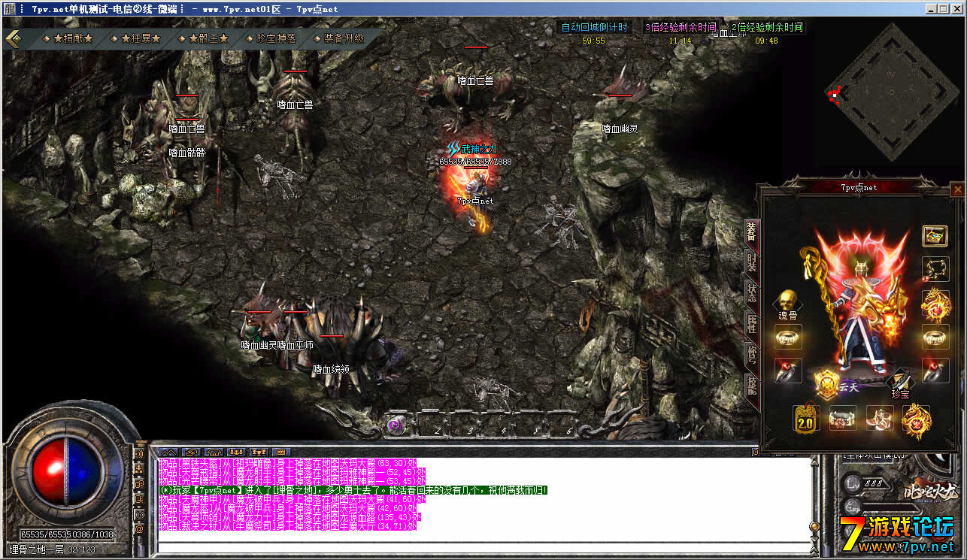Click the fifth chat toolbar button
Screen dimensions: 967x560
(x=259, y=452)
